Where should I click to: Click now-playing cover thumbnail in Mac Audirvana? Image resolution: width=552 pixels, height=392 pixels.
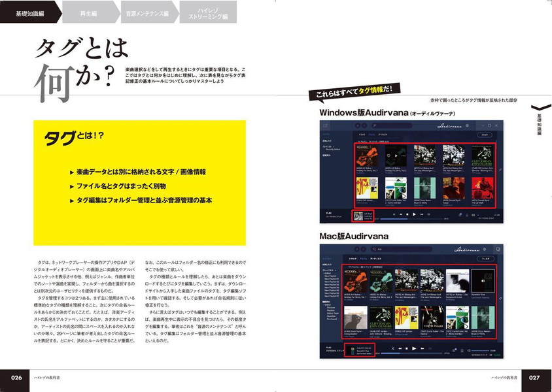click(351, 350)
